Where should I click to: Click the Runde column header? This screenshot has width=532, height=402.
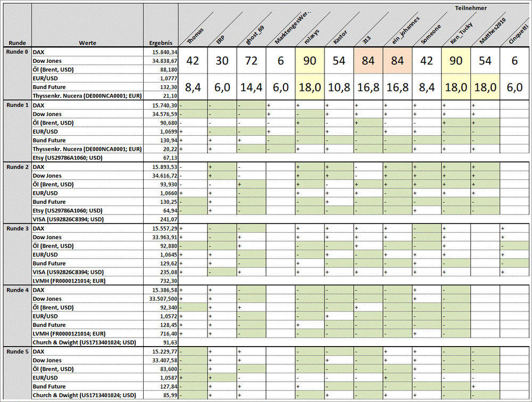18,43
